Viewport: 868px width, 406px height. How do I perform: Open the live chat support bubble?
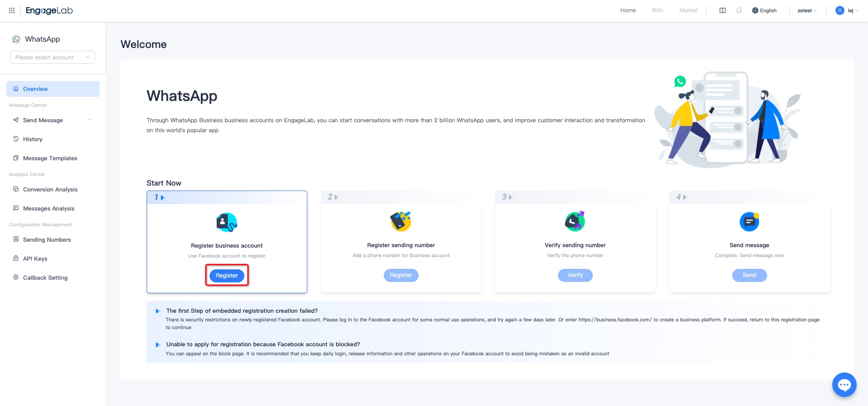[844, 385]
